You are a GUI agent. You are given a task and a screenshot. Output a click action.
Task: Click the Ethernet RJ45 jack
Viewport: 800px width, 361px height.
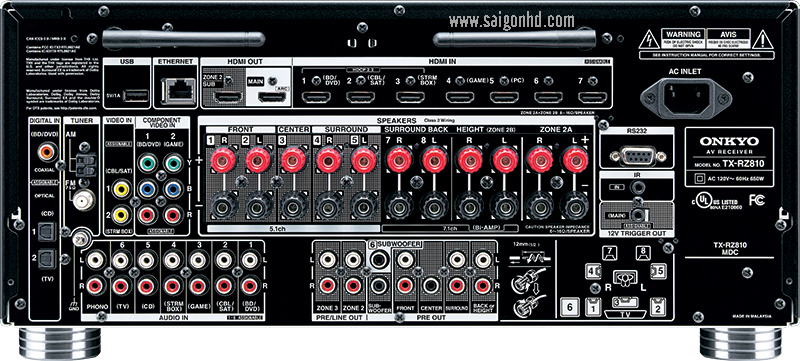click(x=178, y=92)
